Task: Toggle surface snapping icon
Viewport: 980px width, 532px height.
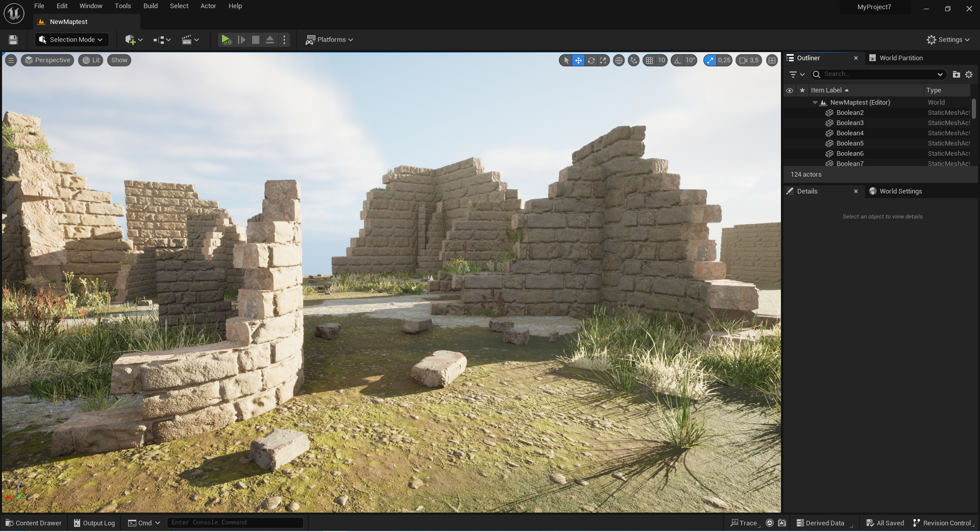Action: 633,60
